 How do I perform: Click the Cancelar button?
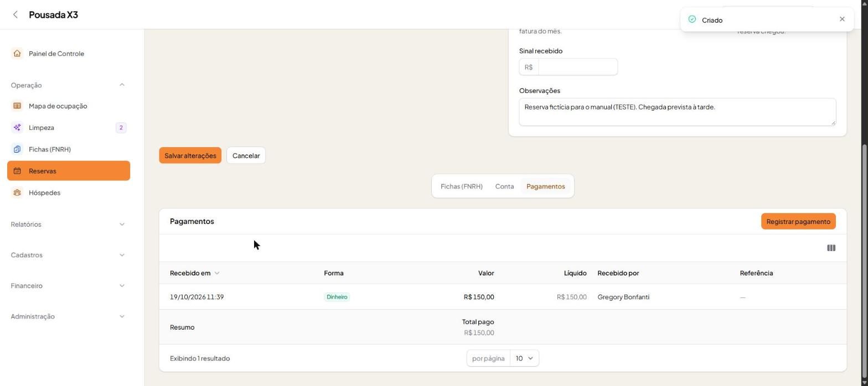246,155
